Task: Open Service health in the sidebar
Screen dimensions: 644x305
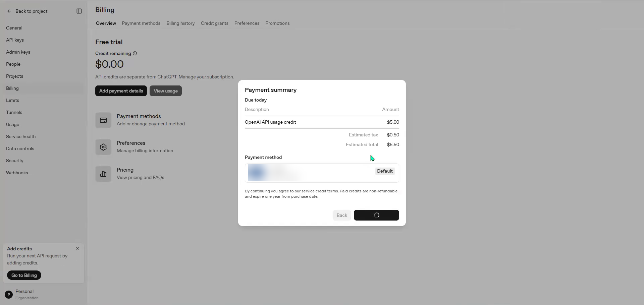Action: (x=44, y=136)
